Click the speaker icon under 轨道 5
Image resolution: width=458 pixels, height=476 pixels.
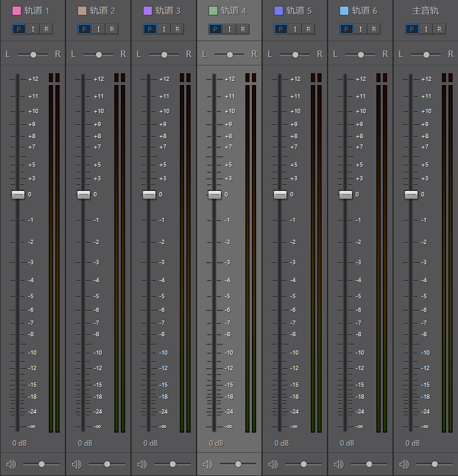click(x=273, y=464)
